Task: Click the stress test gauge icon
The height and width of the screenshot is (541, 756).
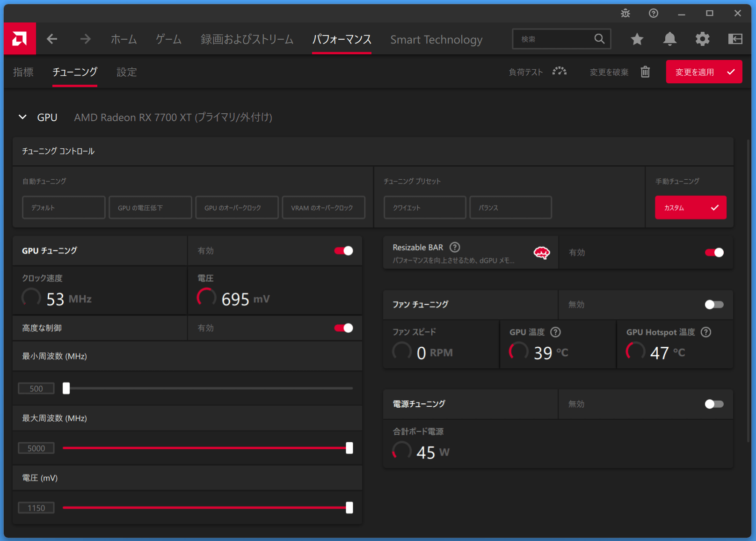Action: pos(560,72)
